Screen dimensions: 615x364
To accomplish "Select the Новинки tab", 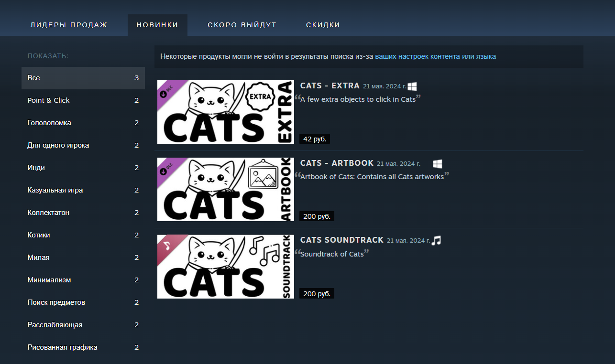I will coord(157,25).
